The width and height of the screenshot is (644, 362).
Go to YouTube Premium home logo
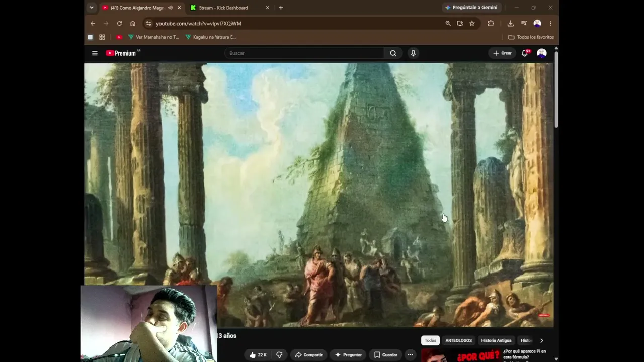tap(121, 53)
